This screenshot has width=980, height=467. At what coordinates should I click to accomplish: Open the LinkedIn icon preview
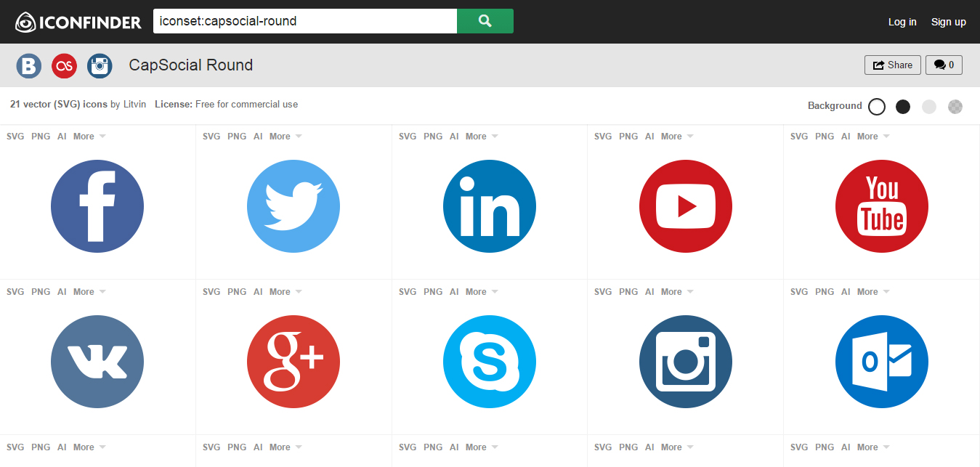point(490,206)
